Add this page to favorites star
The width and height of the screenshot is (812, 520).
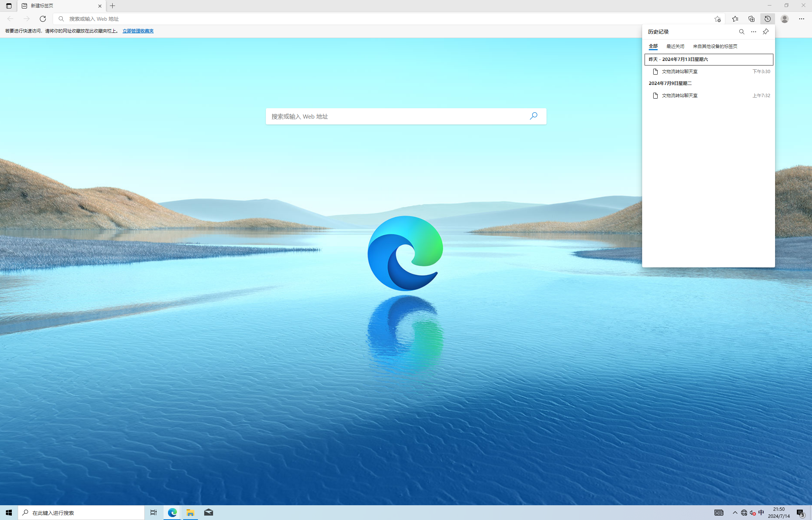click(x=717, y=19)
